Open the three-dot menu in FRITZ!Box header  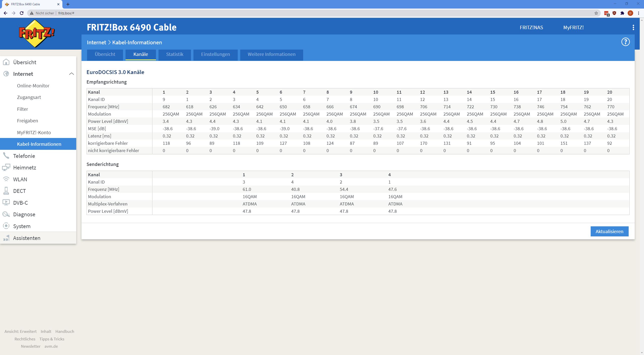point(633,27)
